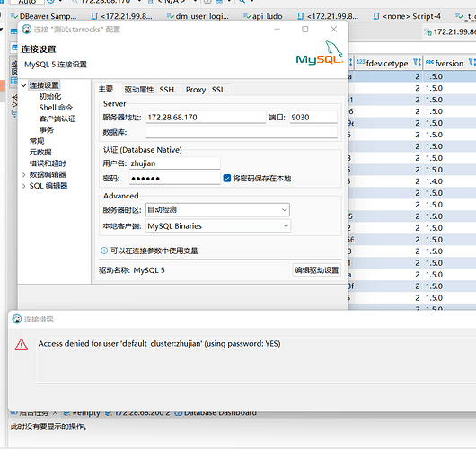Viewport: 476px width, 449px height.
Task: Open the MySQL Binaries local client dropdown
Action: 218,226
